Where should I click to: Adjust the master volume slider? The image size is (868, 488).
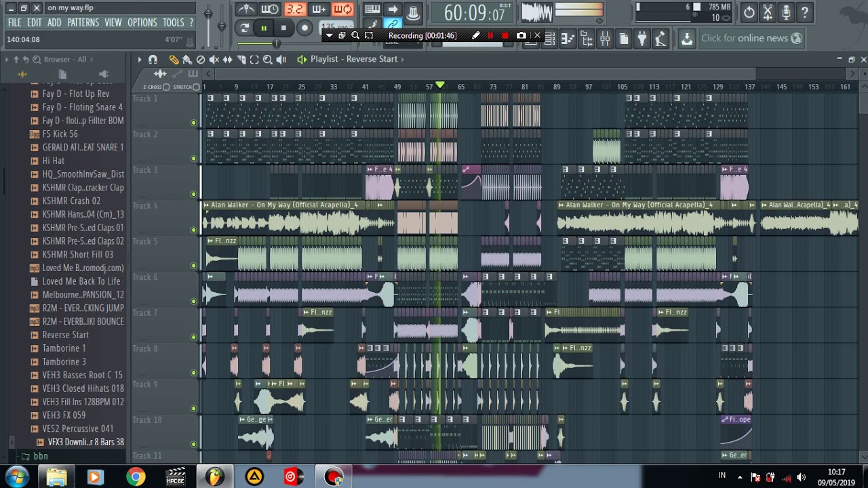208,14
